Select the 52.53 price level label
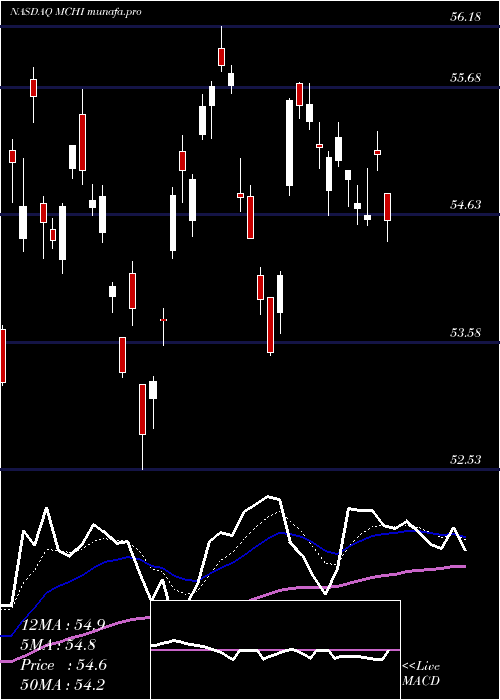500x700 pixels. (465, 459)
